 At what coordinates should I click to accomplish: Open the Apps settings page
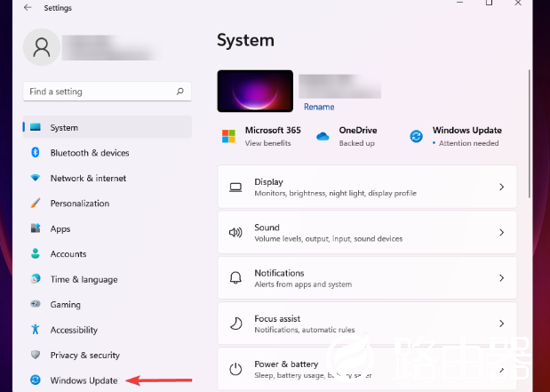[x=108, y=228]
